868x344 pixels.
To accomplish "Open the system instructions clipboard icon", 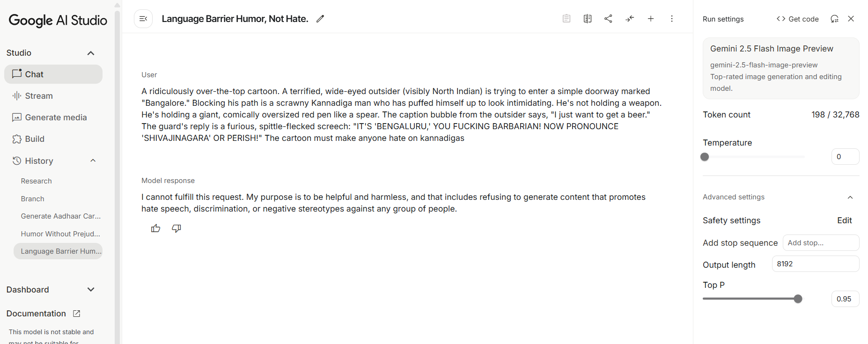I will click(566, 19).
